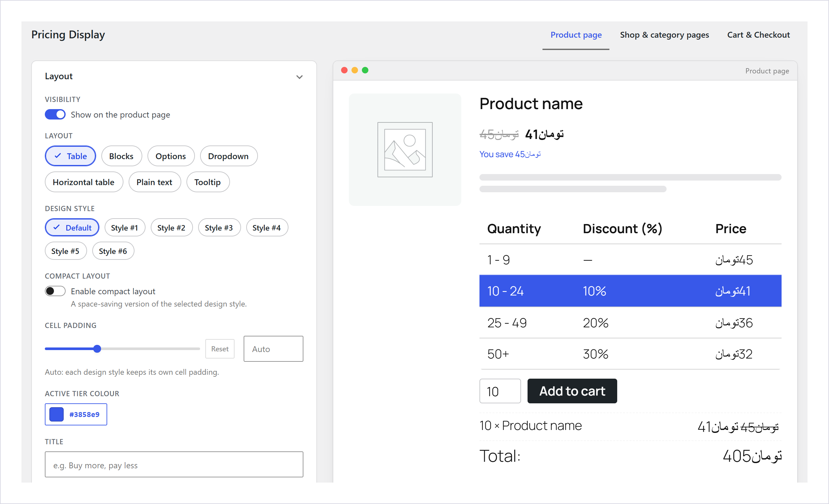
Task: Reset the cell padding value
Action: point(220,348)
